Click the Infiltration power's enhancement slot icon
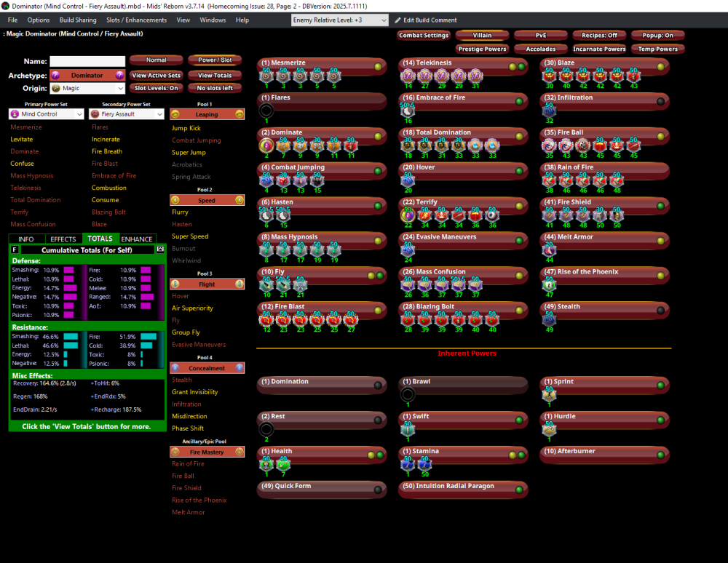The image size is (728, 563). (x=549, y=110)
